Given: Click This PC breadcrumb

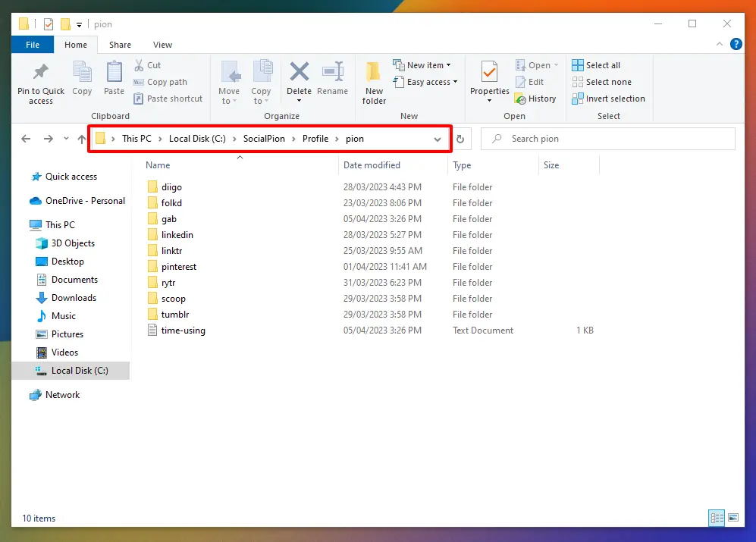Looking at the screenshot, I should tap(136, 139).
